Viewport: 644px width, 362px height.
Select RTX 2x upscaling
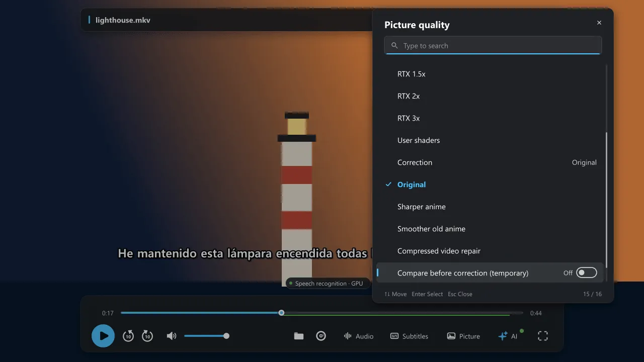(491, 96)
